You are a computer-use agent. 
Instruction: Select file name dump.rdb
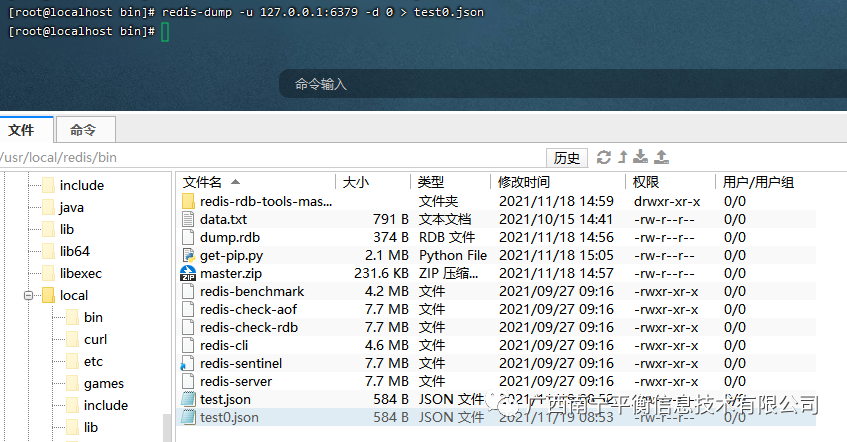230,238
